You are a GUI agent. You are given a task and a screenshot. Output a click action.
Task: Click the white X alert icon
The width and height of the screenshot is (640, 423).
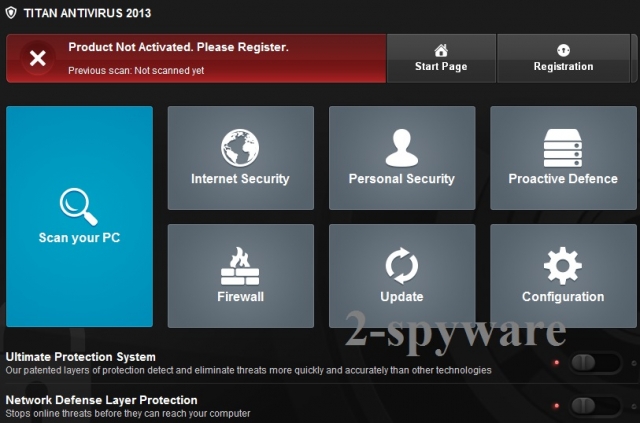tap(38, 58)
